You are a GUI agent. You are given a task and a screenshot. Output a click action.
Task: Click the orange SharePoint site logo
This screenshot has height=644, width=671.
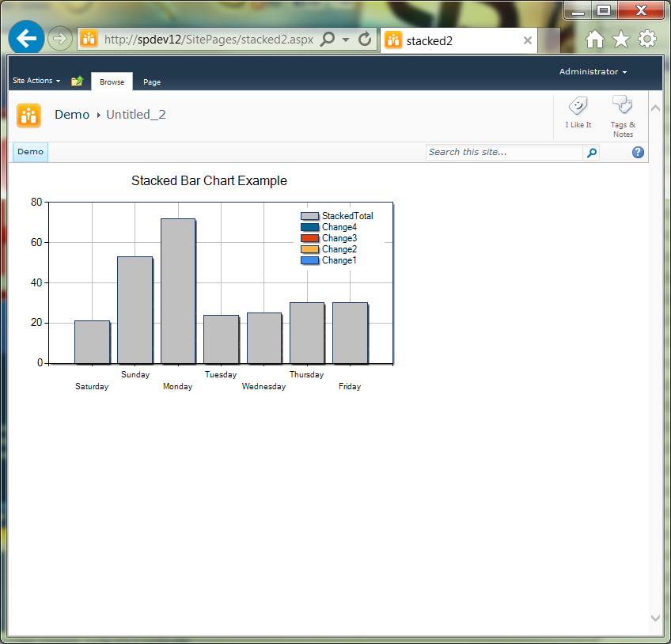pyautogui.click(x=28, y=116)
